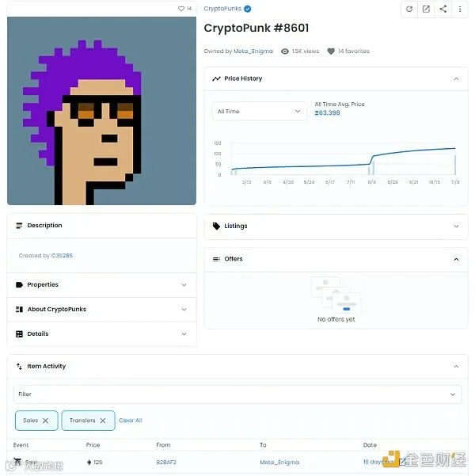Screen dimensions: 475x476
Task: Collapse the Offers panel
Action: pos(456,259)
